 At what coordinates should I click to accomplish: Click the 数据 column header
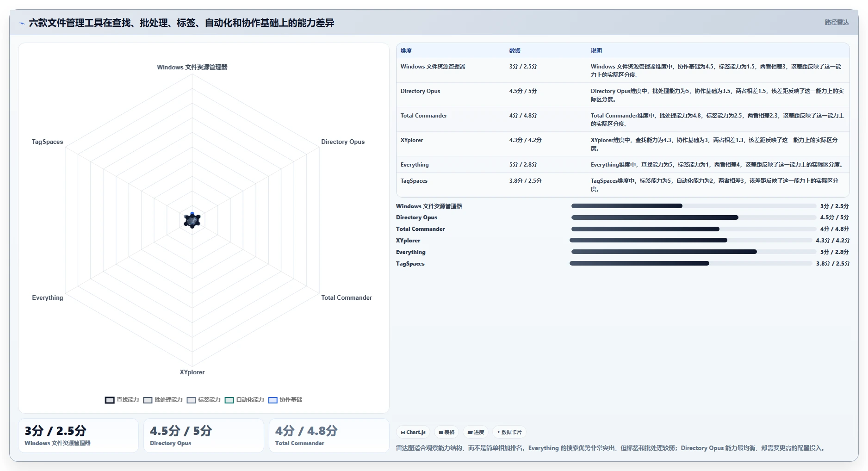tap(515, 51)
